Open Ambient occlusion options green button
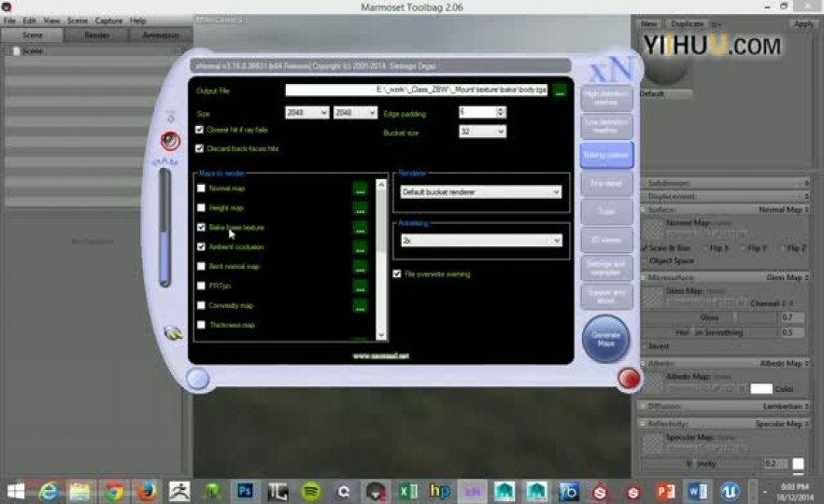 point(360,247)
